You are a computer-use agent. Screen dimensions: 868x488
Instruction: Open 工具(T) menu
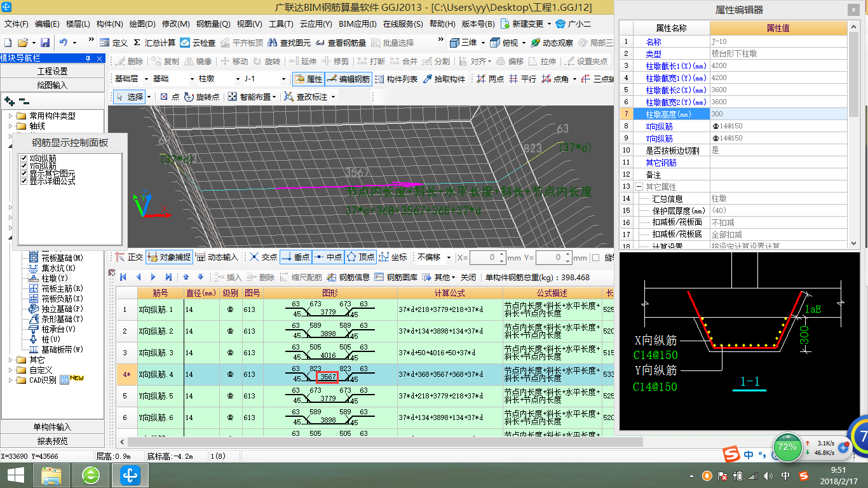281,24
